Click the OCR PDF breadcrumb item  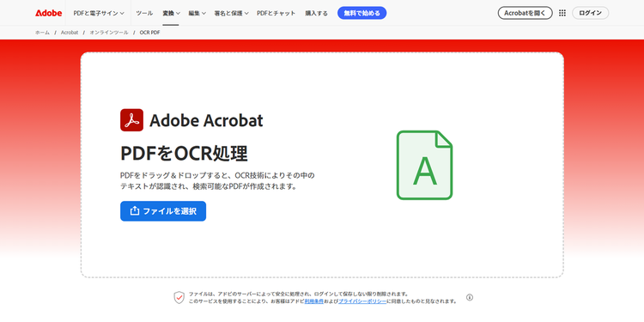149,33
